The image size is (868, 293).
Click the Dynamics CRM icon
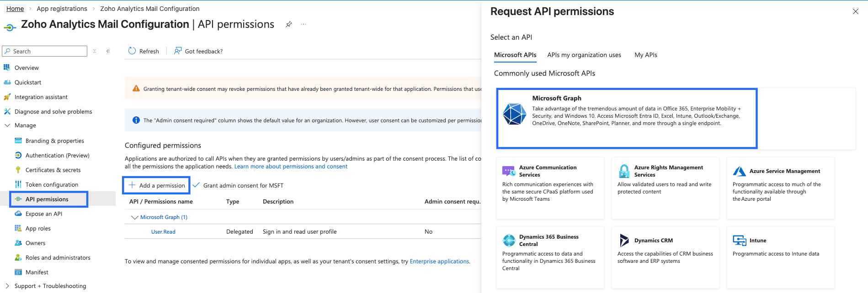[624, 241]
